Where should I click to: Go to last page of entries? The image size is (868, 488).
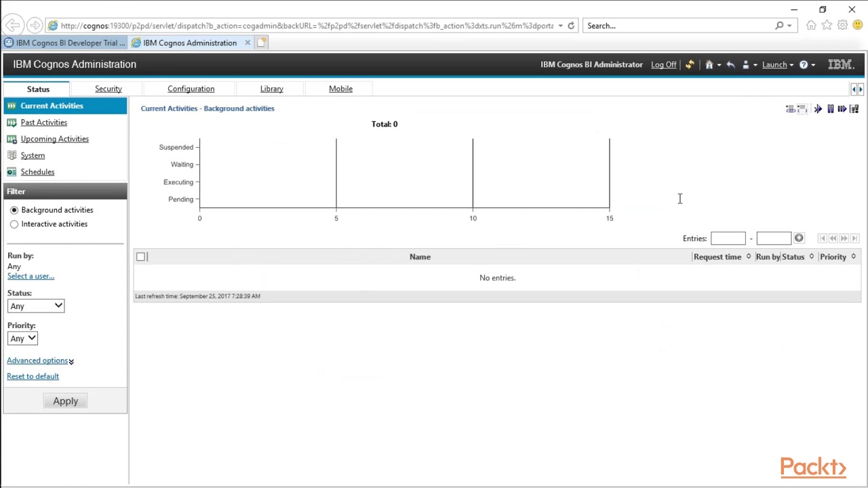point(854,239)
